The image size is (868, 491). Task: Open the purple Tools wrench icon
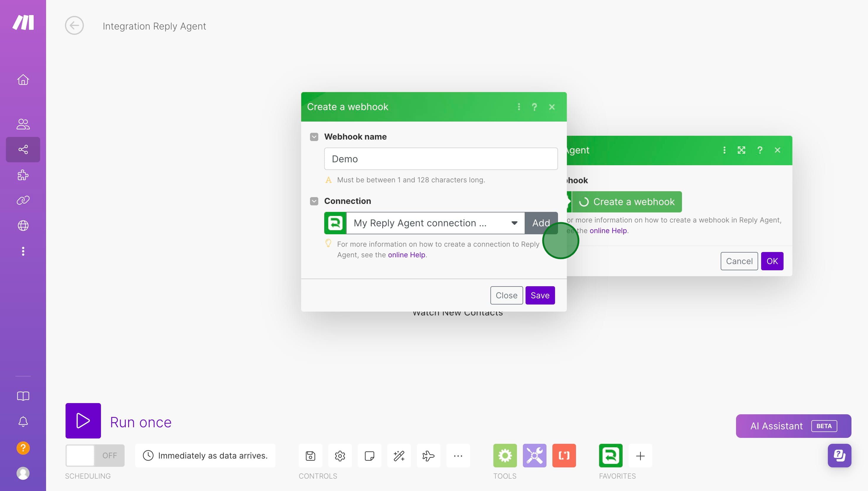coord(534,456)
